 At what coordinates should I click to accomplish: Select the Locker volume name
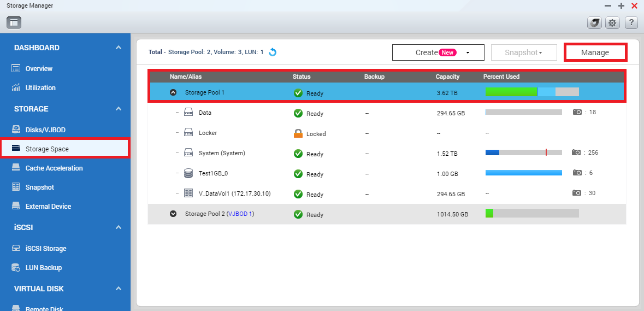point(208,133)
